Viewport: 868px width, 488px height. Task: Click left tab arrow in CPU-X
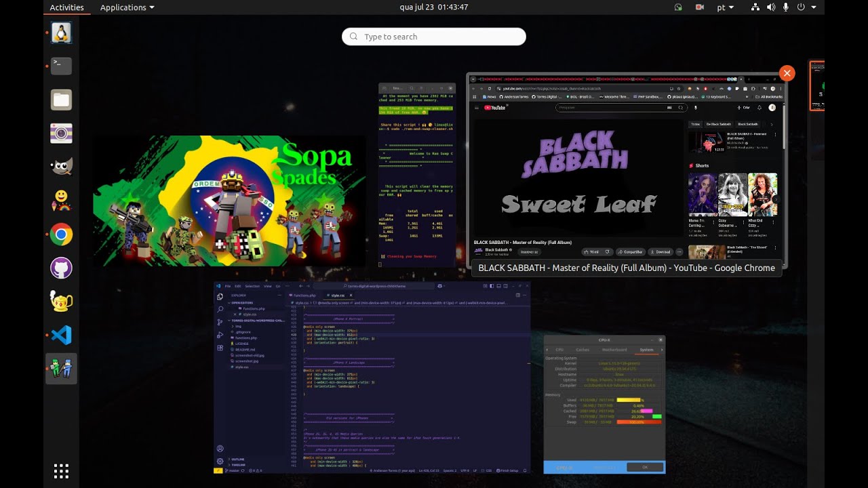pyautogui.click(x=547, y=350)
